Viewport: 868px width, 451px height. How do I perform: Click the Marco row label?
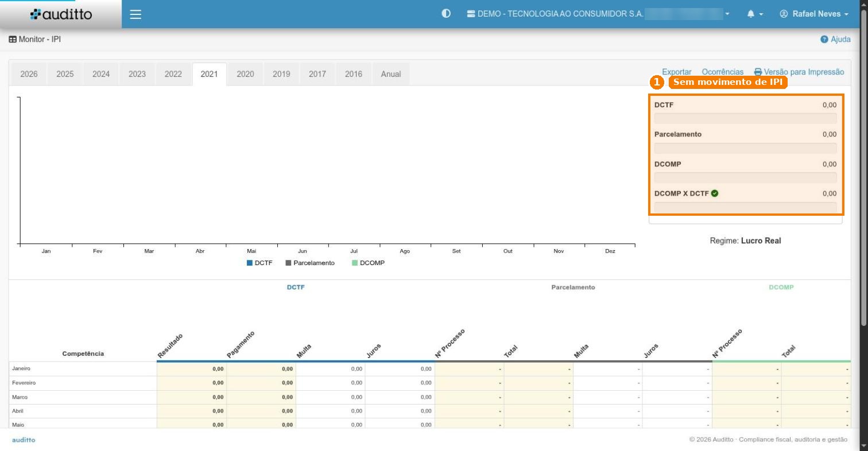[20, 397]
